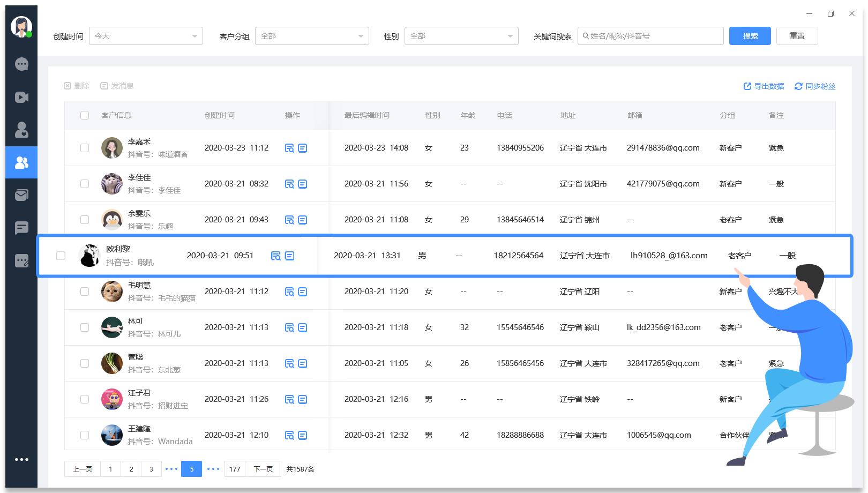The width and height of the screenshot is (868, 493).
Task: Check the checkbox for 李嘉禾 row
Action: coord(85,148)
